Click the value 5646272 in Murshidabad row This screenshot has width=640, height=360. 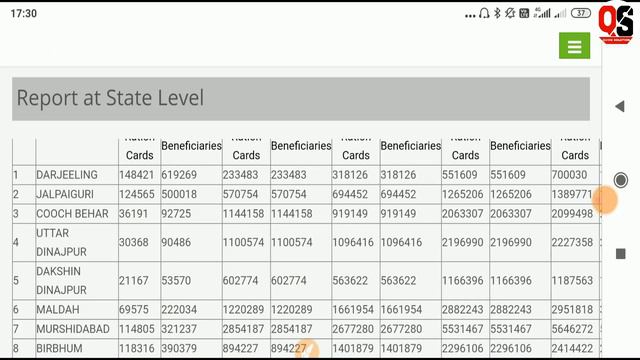coord(572,329)
